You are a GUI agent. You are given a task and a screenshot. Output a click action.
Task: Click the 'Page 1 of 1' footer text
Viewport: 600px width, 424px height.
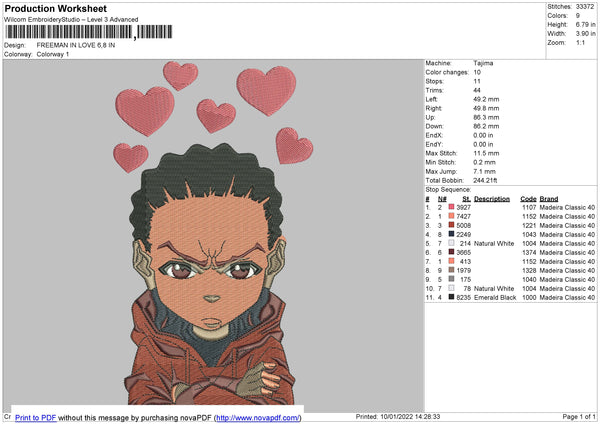click(x=579, y=417)
